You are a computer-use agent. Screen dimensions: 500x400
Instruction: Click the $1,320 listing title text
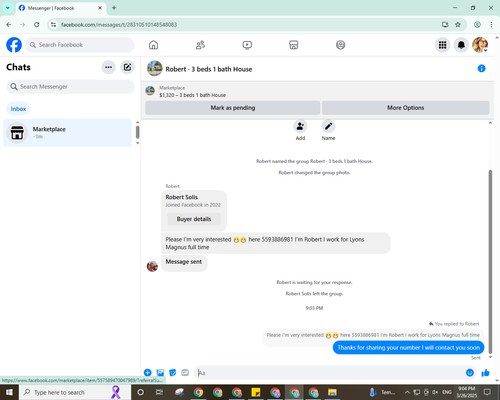(x=192, y=95)
